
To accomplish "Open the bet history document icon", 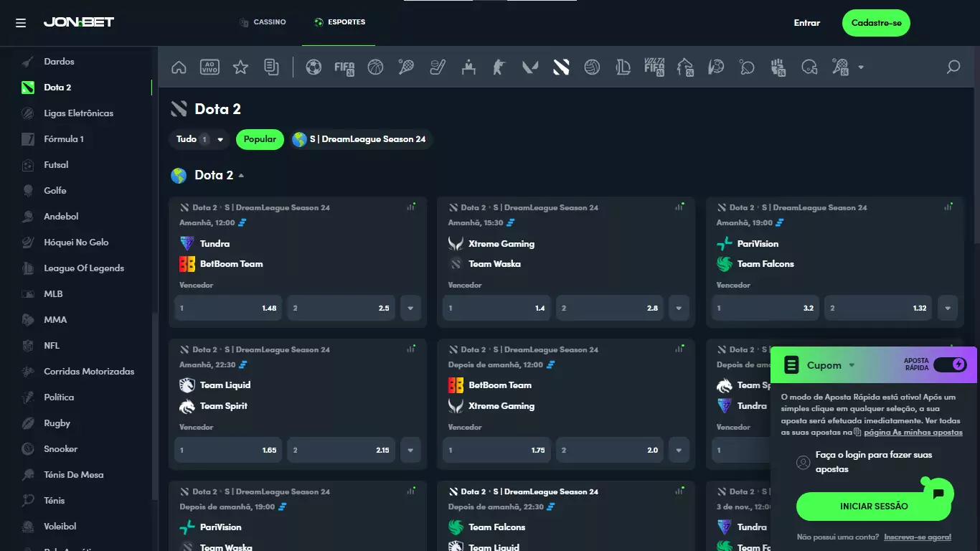I will pyautogui.click(x=271, y=67).
